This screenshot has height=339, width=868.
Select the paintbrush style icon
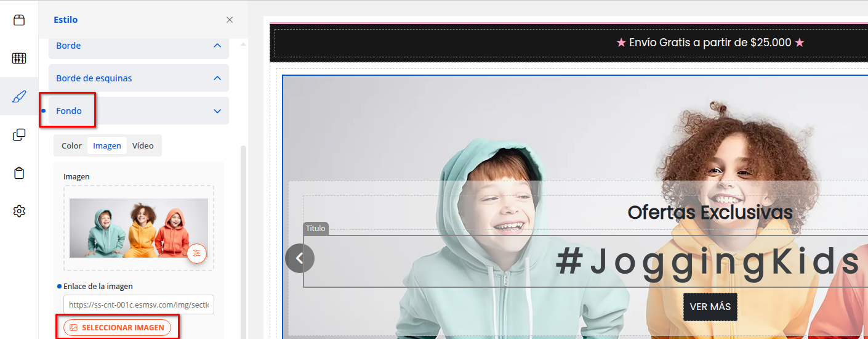coord(19,97)
